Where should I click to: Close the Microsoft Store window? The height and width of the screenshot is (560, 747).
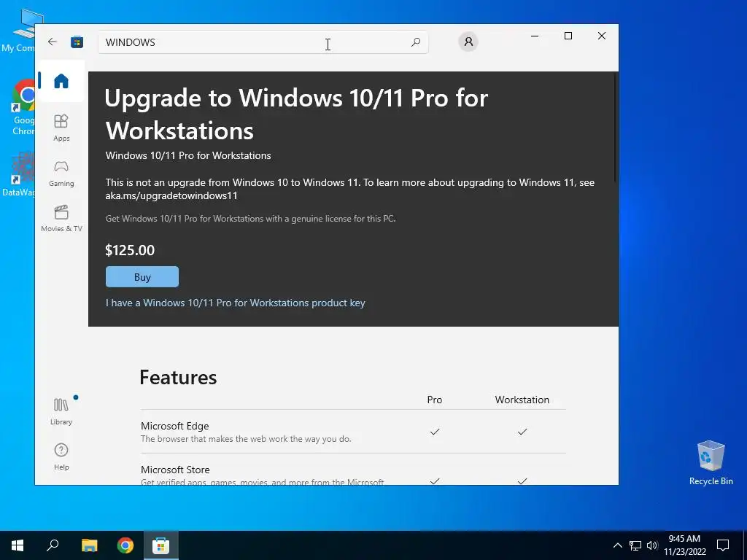tap(602, 36)
